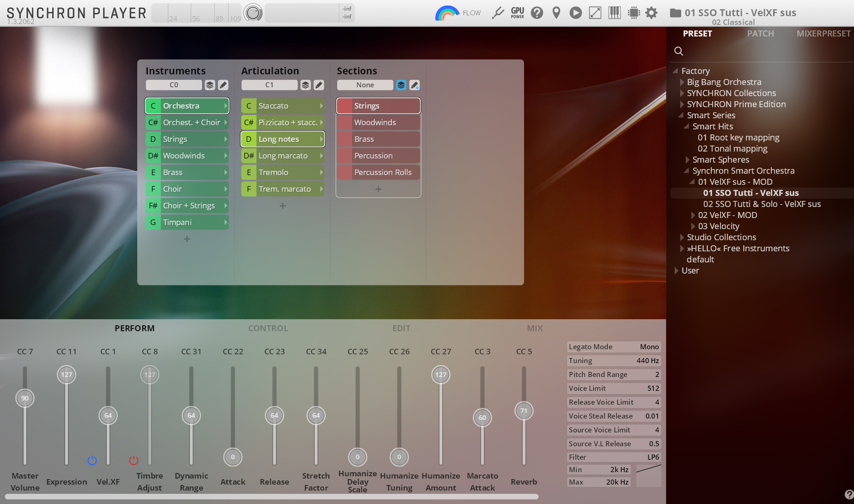
Task: Click the Sections layers icon
Action: coord(401,85)
